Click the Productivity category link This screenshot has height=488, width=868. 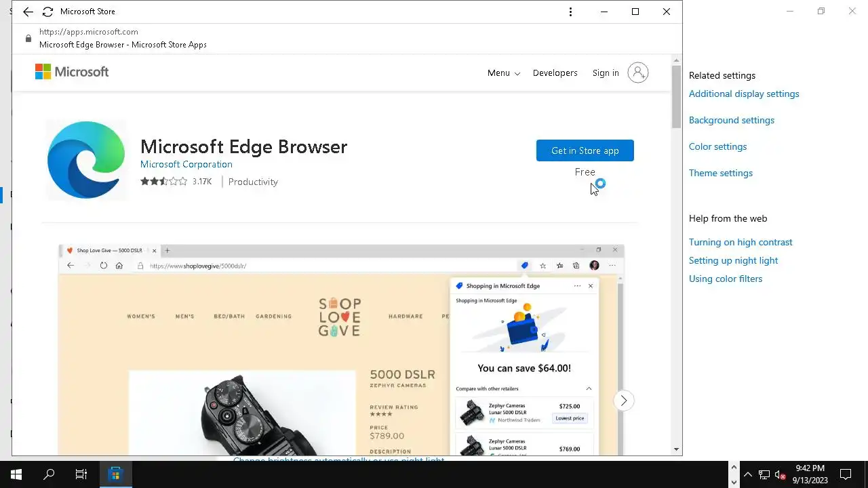click(x=253, y=182)
